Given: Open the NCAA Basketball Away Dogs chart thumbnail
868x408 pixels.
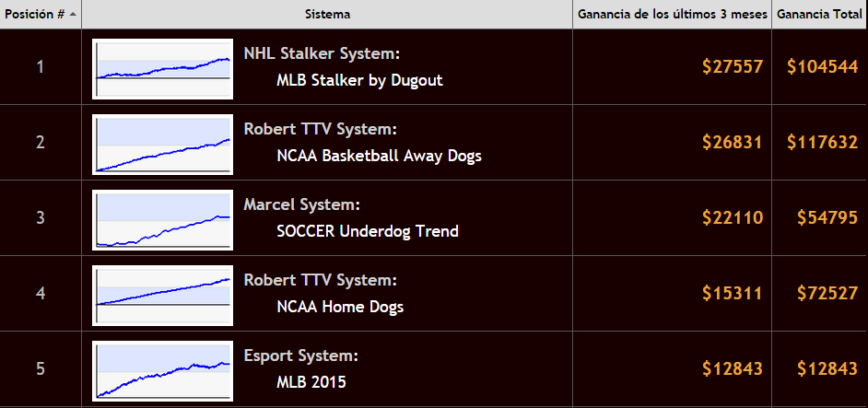Looking at the screenshot, I should coord(163,145).
